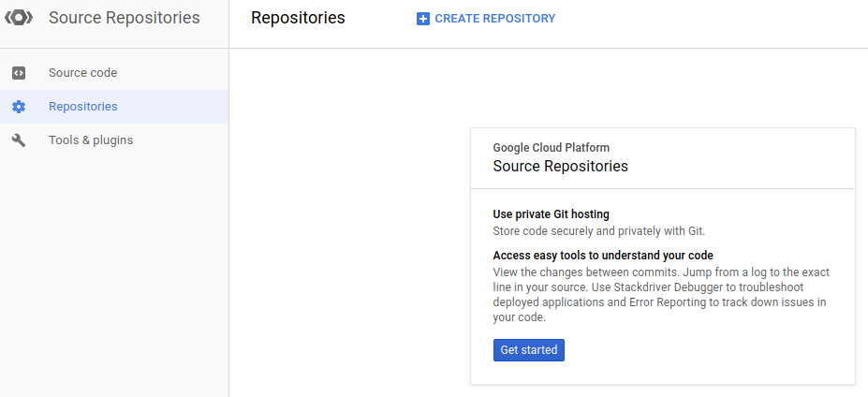Image resolution: width=868 pixels, height=397 pixels.
Task: Click the Google Cloud Platform card label
Action: (x=552, y=148)
